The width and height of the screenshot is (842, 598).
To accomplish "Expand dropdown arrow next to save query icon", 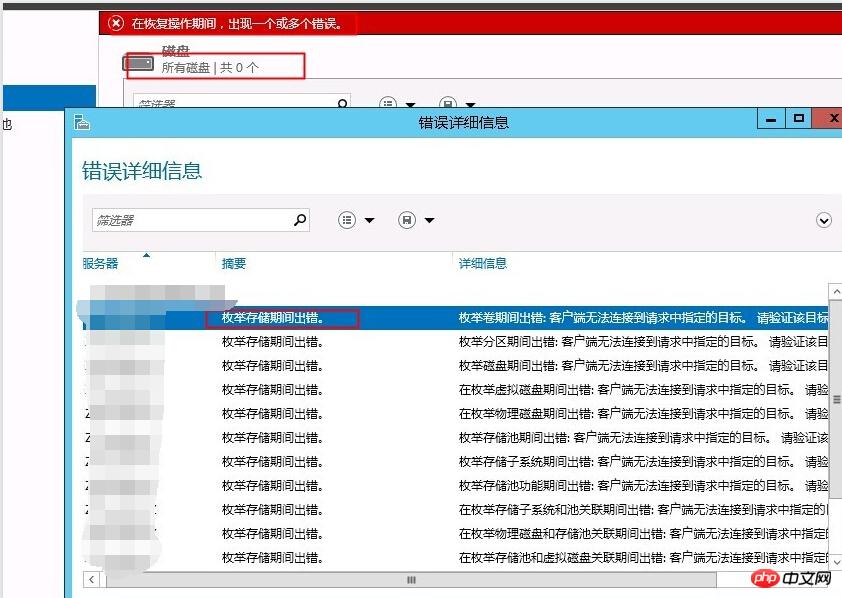I will click(430, 220).
